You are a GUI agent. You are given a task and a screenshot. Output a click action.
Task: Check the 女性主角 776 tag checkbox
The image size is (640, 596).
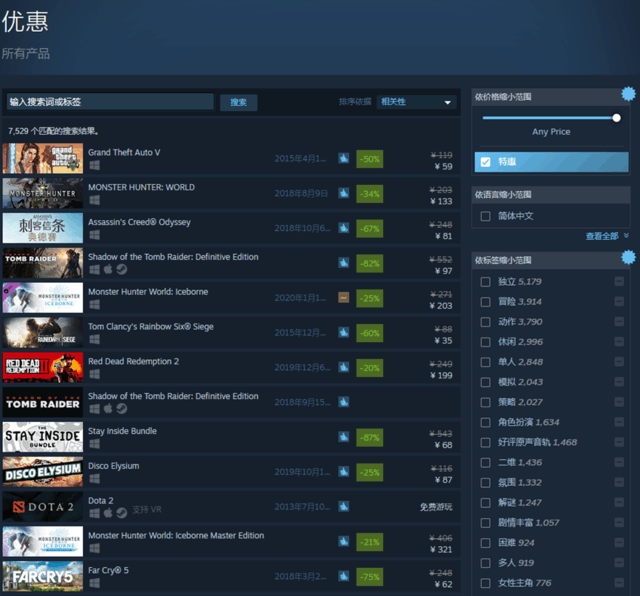(x=485, y=583)
